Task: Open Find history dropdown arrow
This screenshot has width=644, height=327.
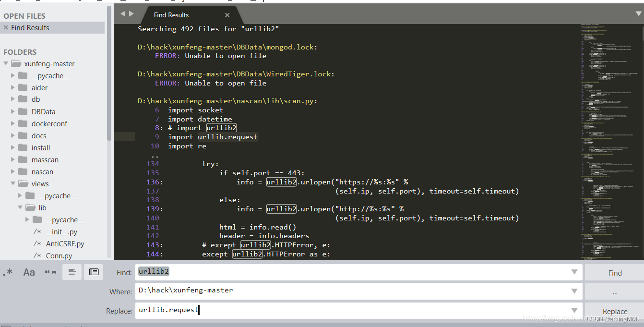Action: pyautogui.click(x=574, y=272)
